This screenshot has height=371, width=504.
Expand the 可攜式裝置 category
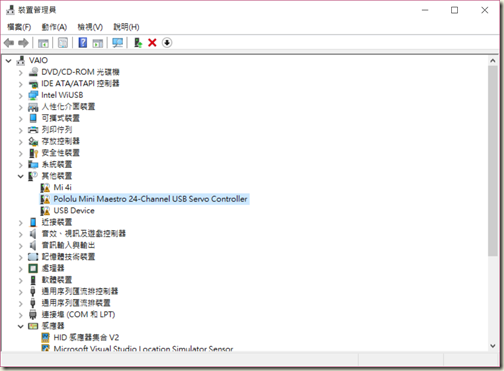[x=21, y=118]
